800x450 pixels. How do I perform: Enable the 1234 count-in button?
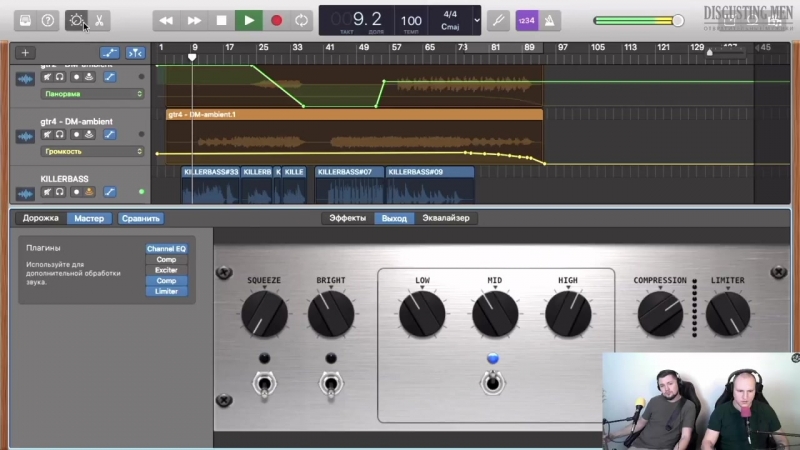(x=526, y=20)
